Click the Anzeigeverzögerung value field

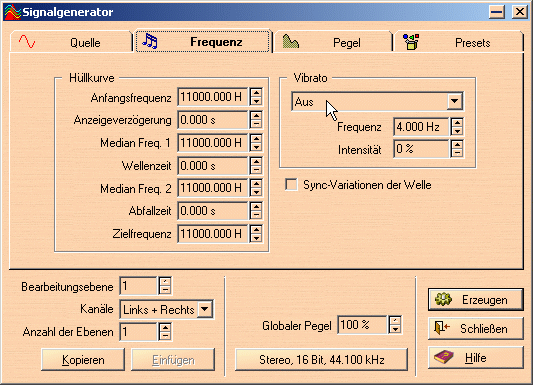click(x=212, y=120)
